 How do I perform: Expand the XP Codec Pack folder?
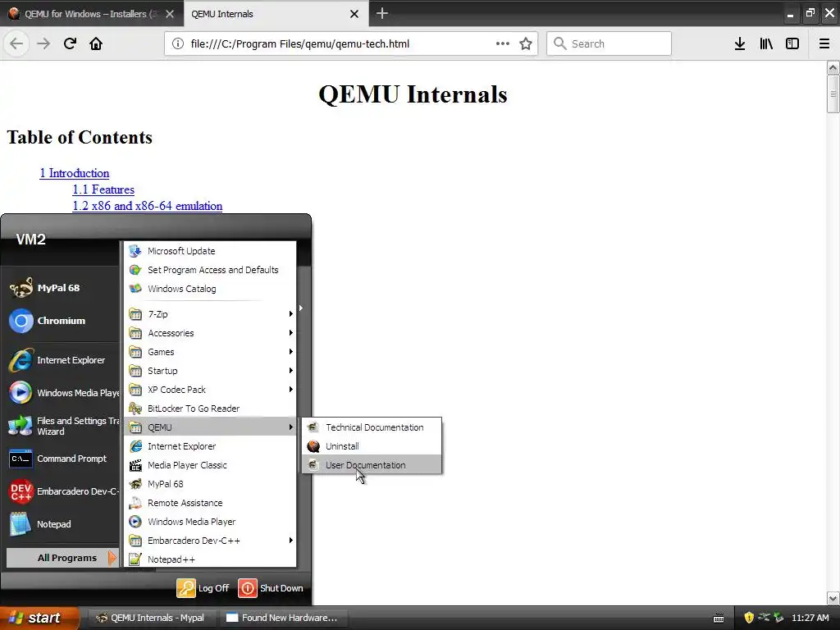click(x=210, y=390)
